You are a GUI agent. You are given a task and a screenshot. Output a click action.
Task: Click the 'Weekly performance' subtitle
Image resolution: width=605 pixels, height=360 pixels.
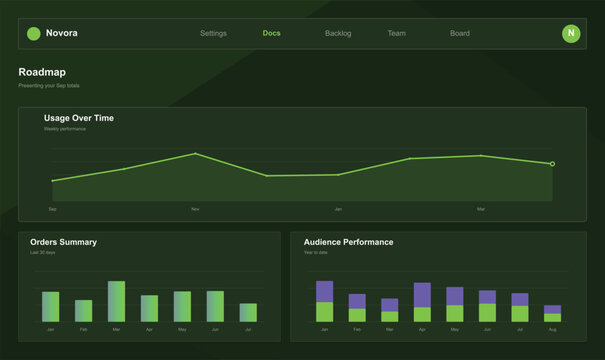point(65,129)
